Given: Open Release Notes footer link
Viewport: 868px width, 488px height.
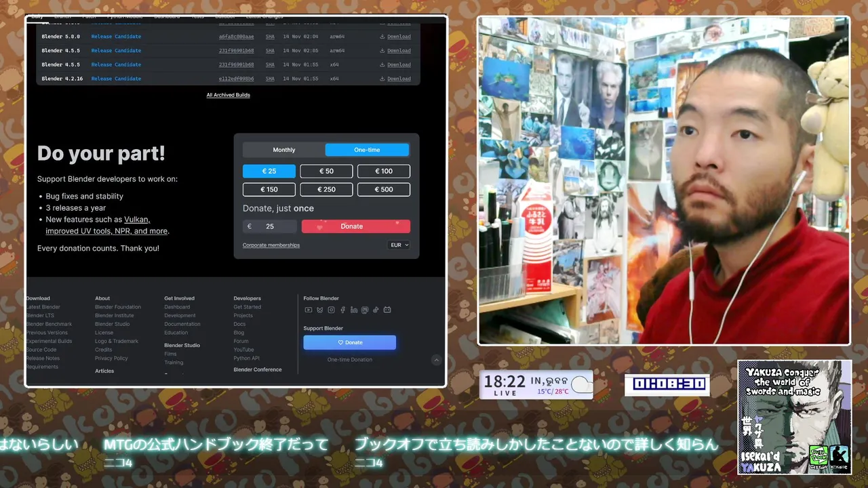Looking at the screenshot, I should tap(43, 358).
